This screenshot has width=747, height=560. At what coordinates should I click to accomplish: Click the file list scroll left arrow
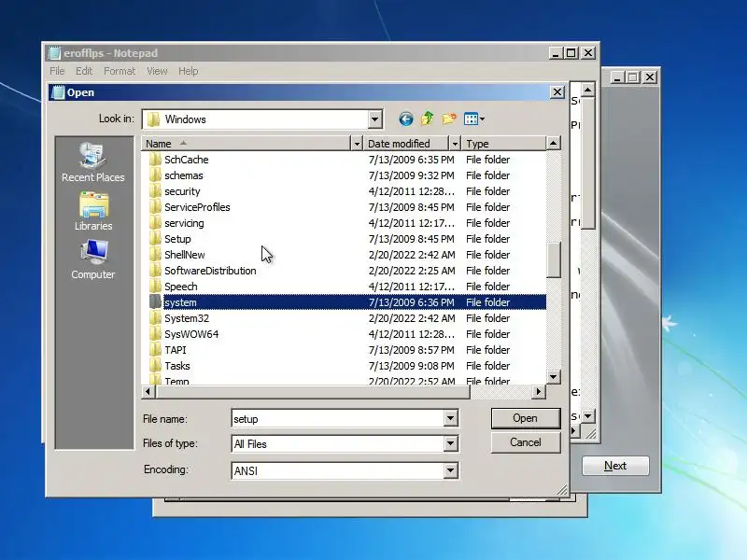pos(148,391)
